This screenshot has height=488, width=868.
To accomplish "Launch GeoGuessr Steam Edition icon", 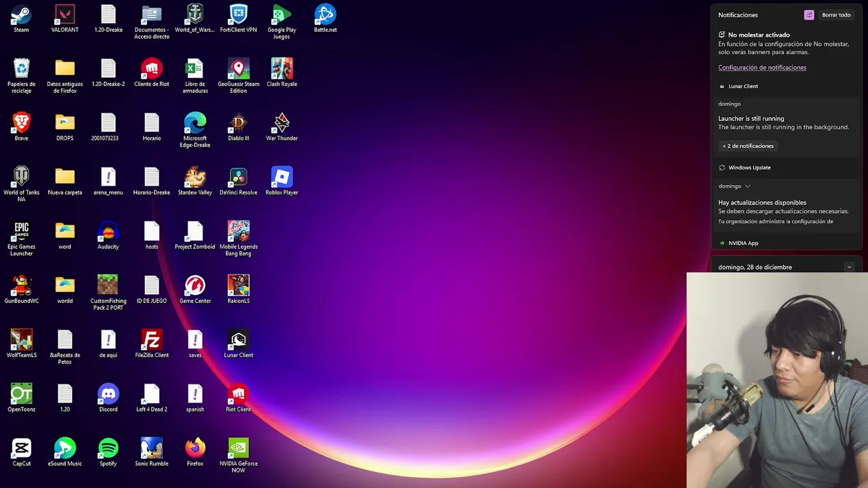I will pyautogui.click(x=238, y=76).
